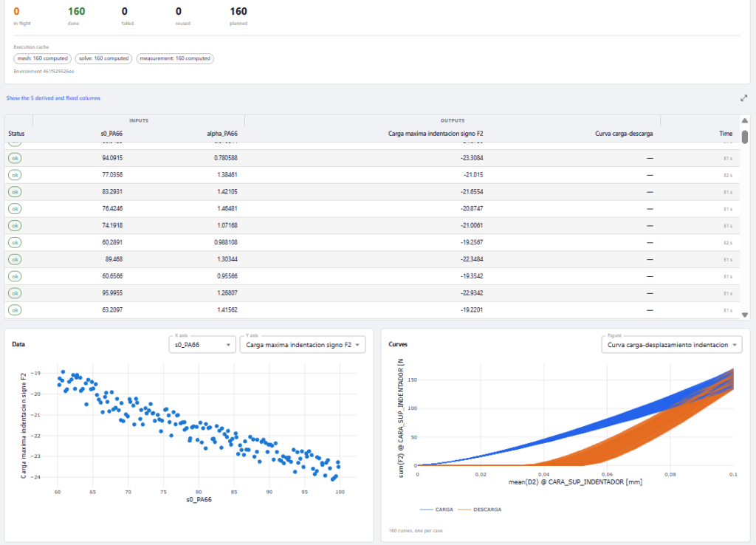Click the ok status badge for row 60.2891
The width and height of the screenshot is (756, 545).
coord(15,243)
